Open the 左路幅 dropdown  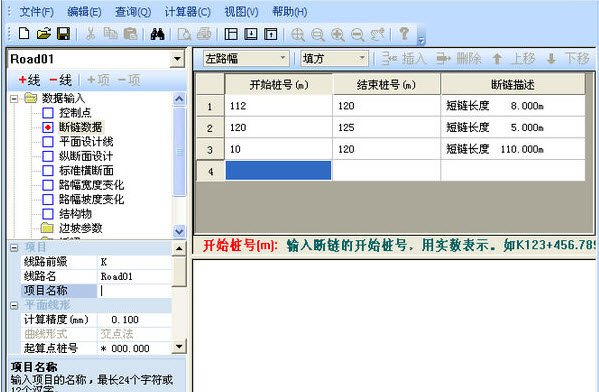coord(246,58)
